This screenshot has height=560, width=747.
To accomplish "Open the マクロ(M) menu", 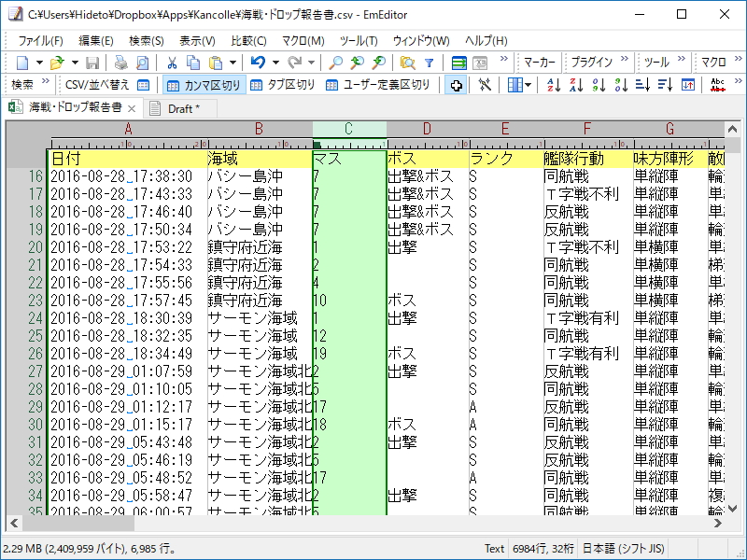I will (x=303, y=41).
